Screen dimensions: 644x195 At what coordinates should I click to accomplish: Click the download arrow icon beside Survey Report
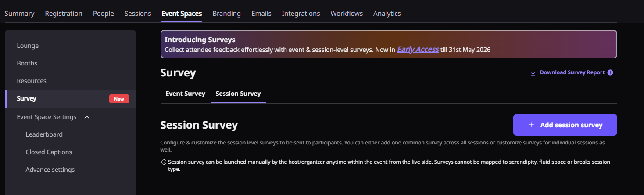click(533, 72)
